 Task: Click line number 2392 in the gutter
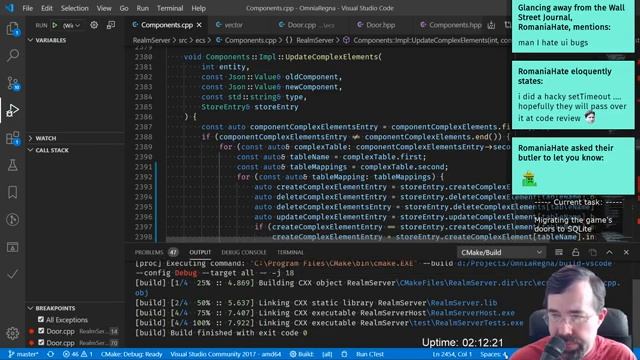pyautogui.click(x=143, y=177)
